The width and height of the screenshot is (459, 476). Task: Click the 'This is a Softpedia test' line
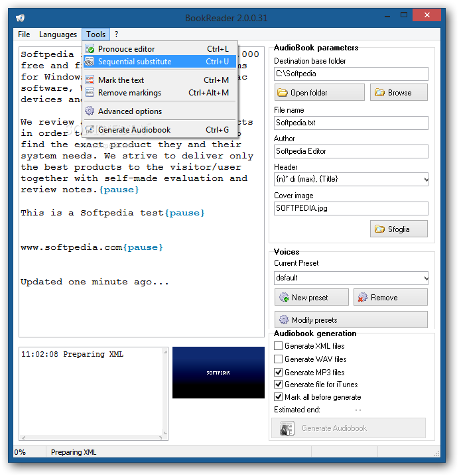point(92,213)
